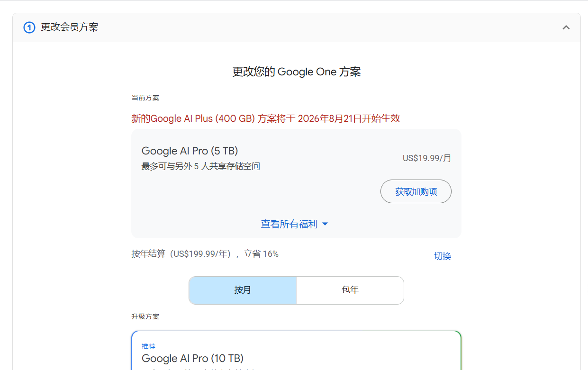Switch to the 包年 billing option
The height and width of the screenshot is (370, 588).
350,290
